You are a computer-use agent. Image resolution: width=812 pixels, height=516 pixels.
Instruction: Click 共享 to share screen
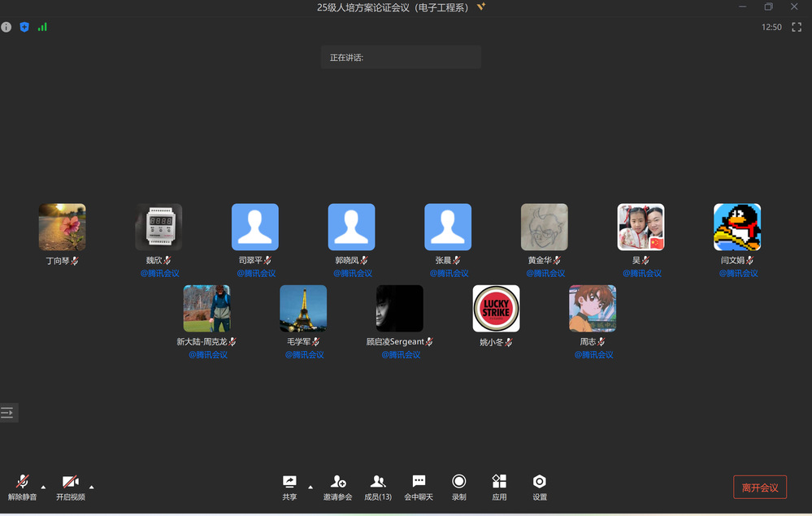pos(289,486)
